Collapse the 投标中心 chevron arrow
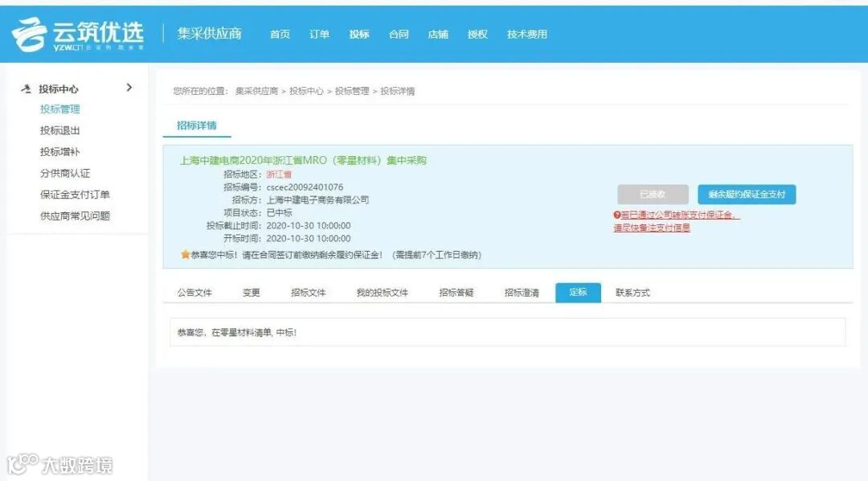 tap(129, 88)
